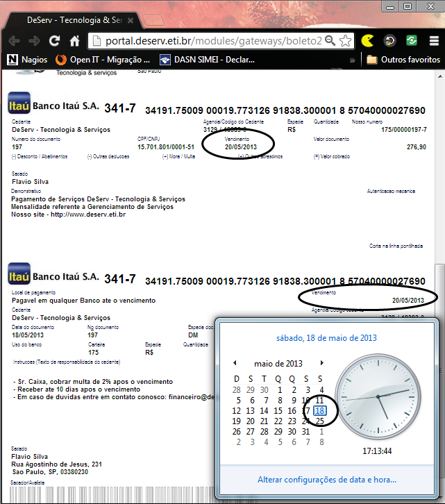Minimize the Chrome window
This screenshot has height=504, width=445.
point(390,6)
